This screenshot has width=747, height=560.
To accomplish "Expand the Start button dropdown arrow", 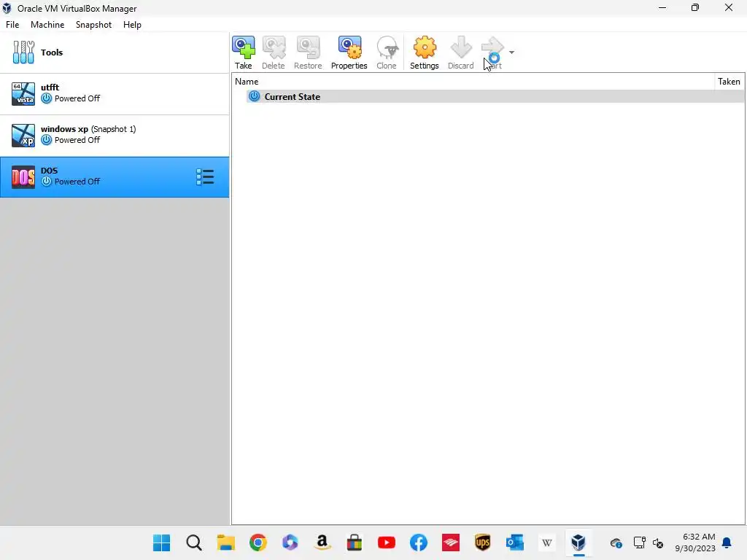I will tap(511, 52).
